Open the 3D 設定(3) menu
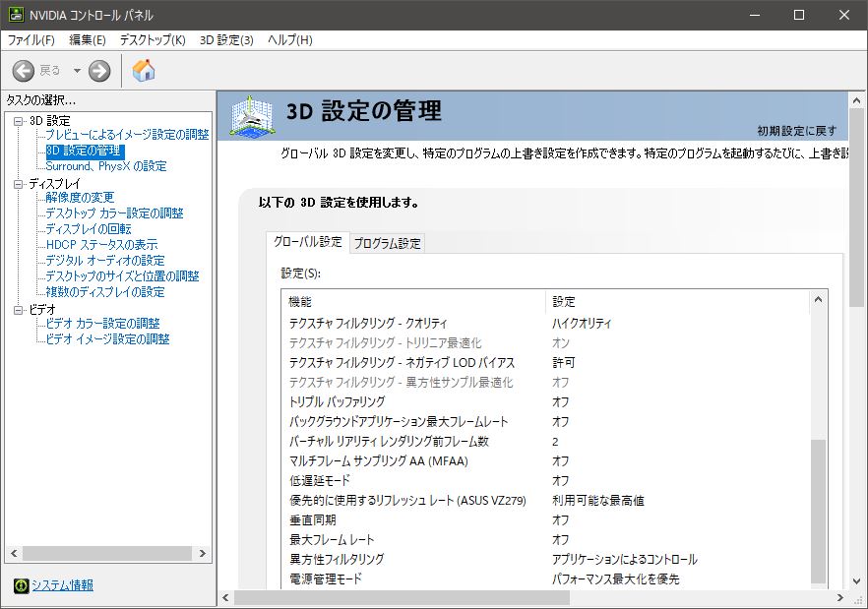Image resolution: width=868 pixels, height=609 pixels. point(226,40)
